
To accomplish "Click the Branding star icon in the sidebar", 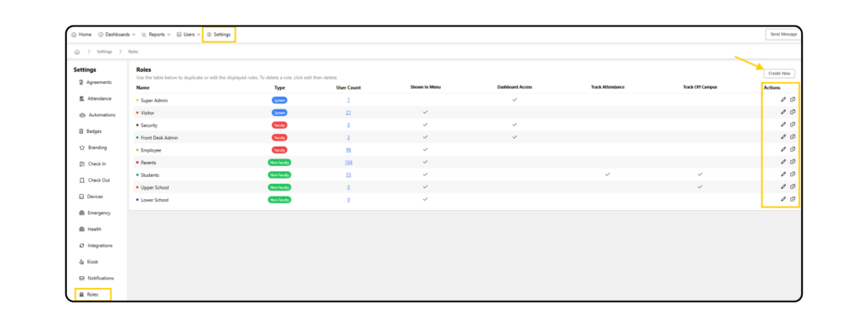I will (x=81, y=147).
